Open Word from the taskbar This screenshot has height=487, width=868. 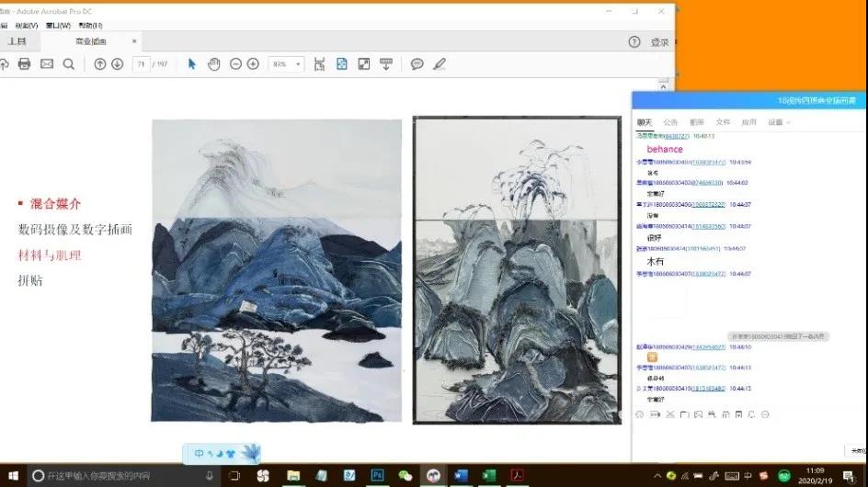click(x=462, y=475)
